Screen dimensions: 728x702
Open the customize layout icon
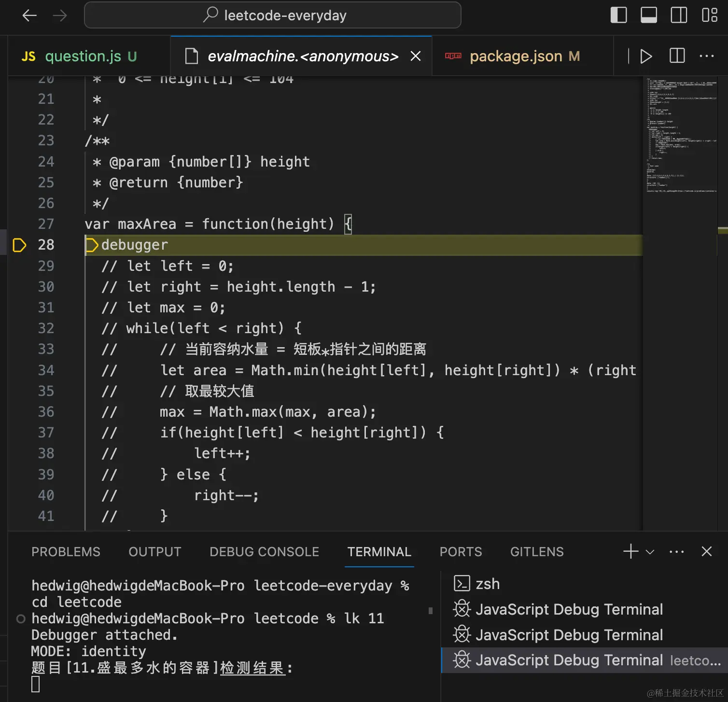pos(709,15)
